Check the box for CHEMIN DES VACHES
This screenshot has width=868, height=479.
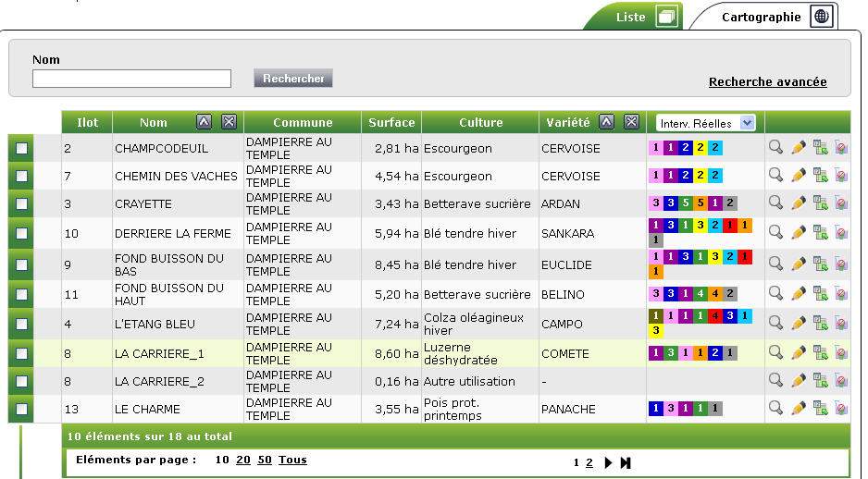[22, 176]
